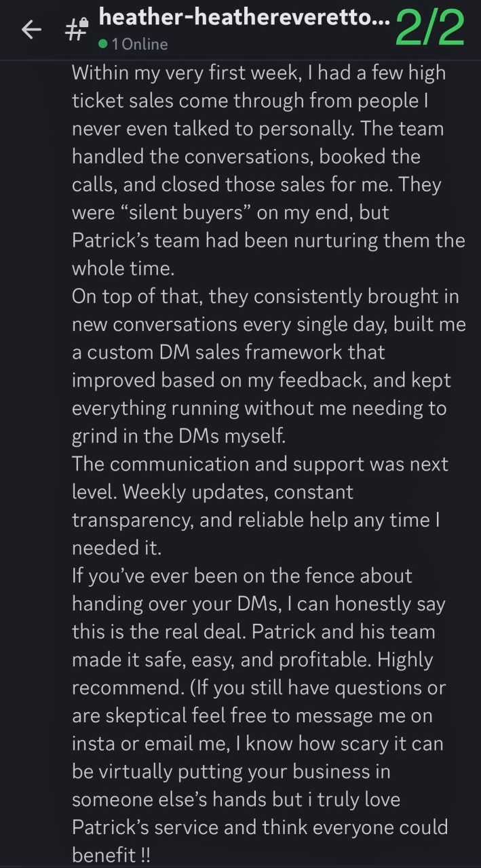Click the final line "benefit !!"
Screen dimensions: 481x868
(111, 855)
